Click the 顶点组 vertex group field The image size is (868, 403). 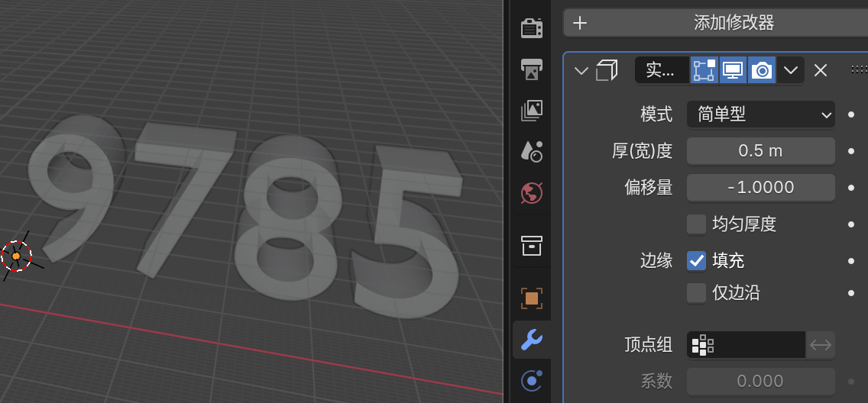point(746,345)
